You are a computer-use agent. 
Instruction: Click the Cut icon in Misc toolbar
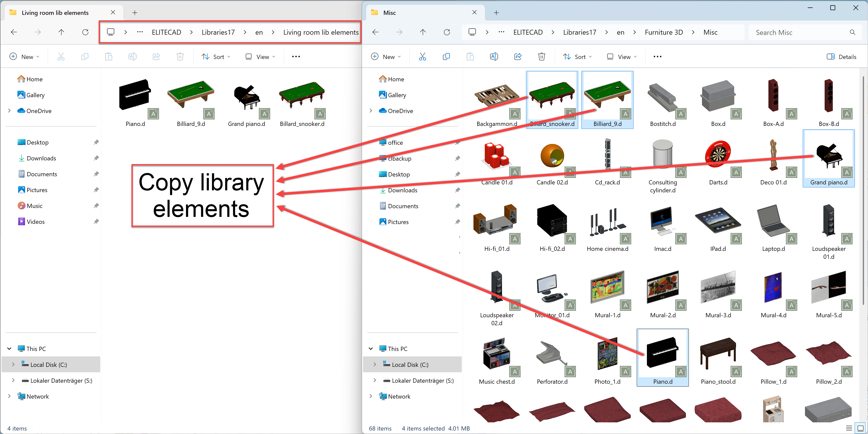pos(422,57)
